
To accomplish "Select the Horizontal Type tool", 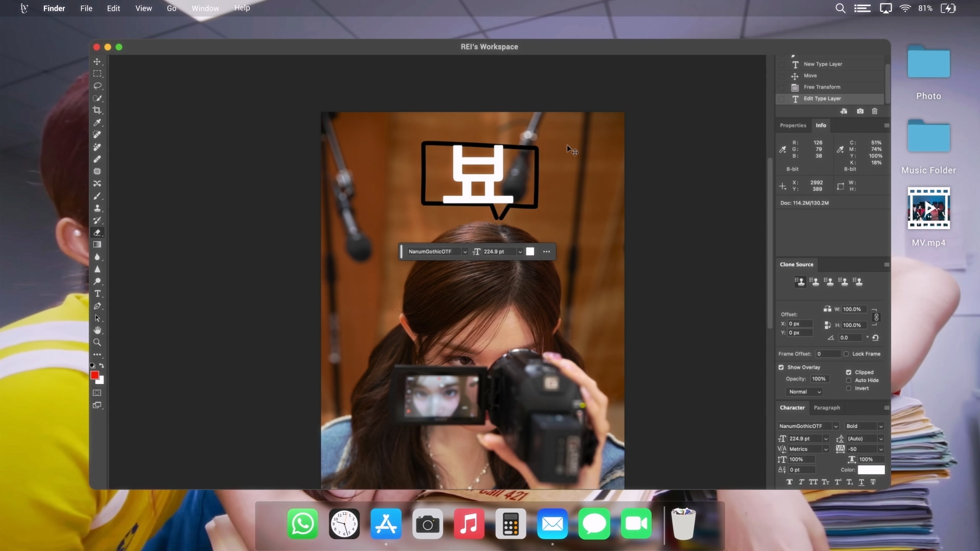I will (x=97, y=294).
